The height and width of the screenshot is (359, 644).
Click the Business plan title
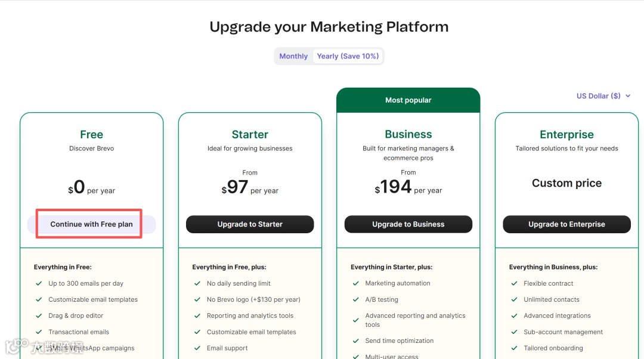[408, 135]
